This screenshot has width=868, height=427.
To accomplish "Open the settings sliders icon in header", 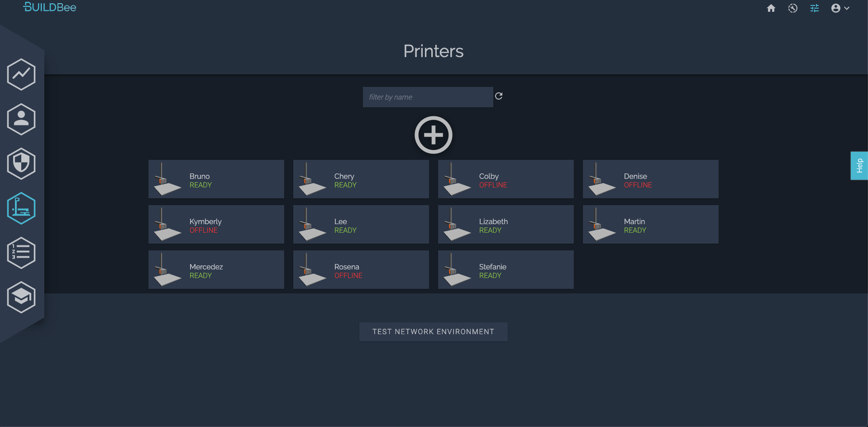I will point(815,8).
